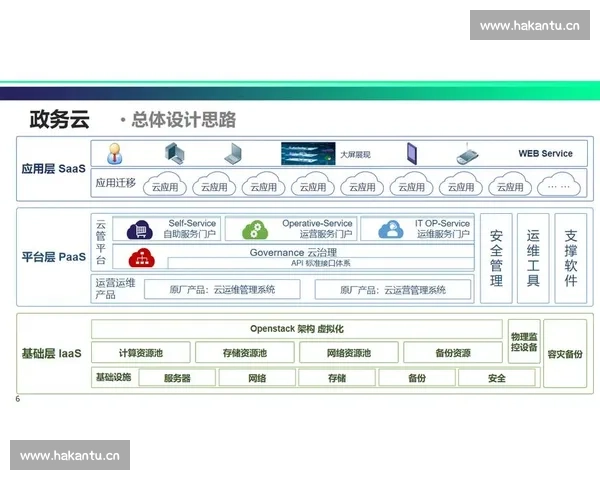Click the red org-chart cloud icon for Governance
600x480 pixels.
[142, 258]
